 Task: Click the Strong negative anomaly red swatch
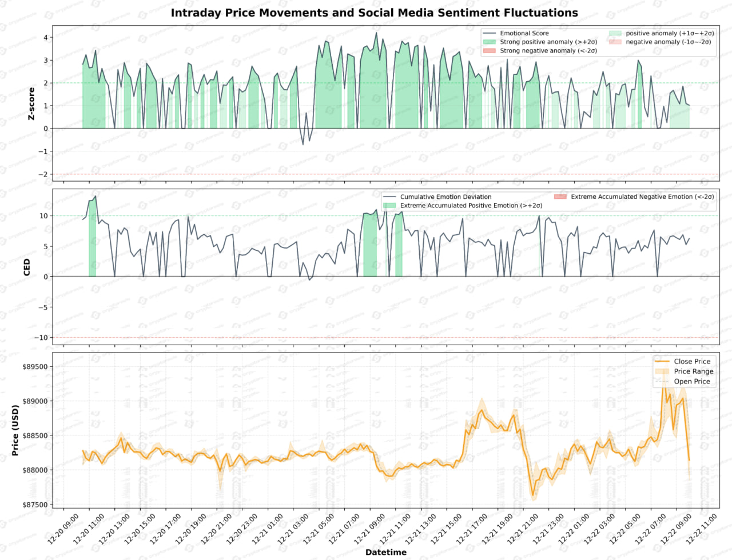coord(490,51)
